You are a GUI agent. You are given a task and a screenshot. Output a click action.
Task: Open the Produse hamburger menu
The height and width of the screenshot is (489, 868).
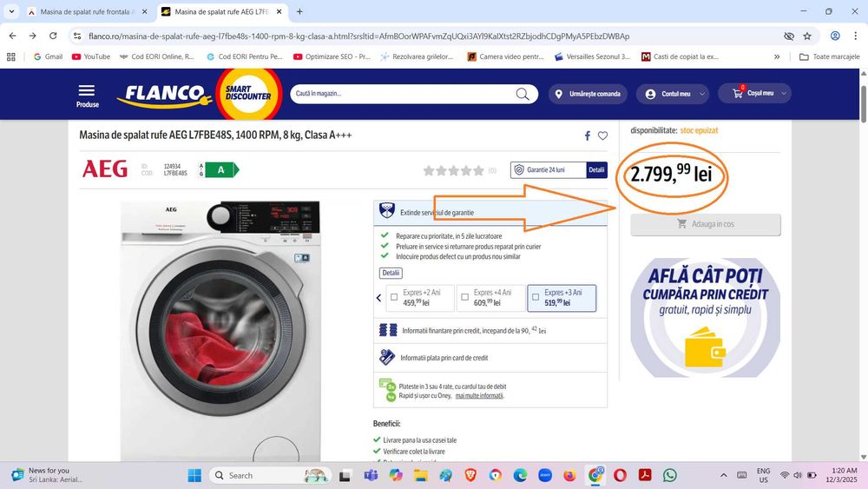coord(88,96)
